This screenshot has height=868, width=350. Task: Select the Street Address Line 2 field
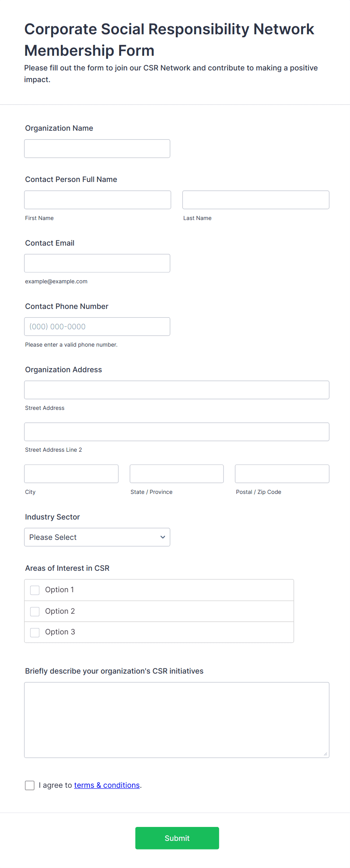177,432
